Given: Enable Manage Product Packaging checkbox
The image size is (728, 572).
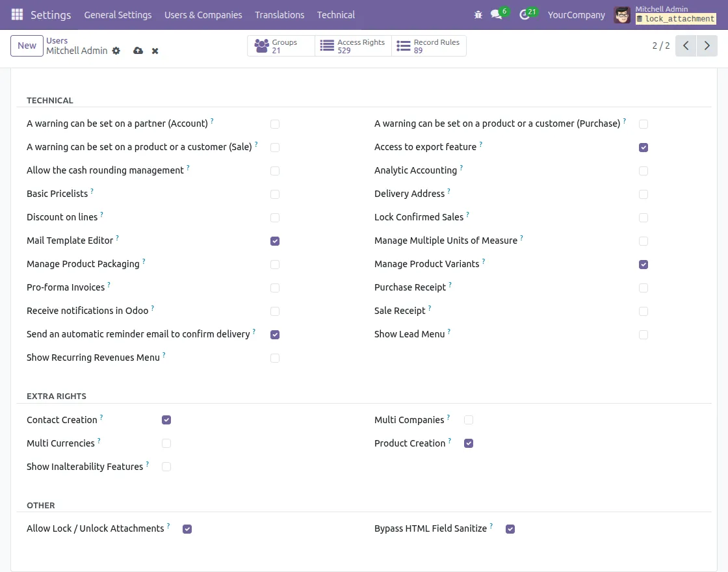Looking at the screenshot, I should [x=275, y=264].
